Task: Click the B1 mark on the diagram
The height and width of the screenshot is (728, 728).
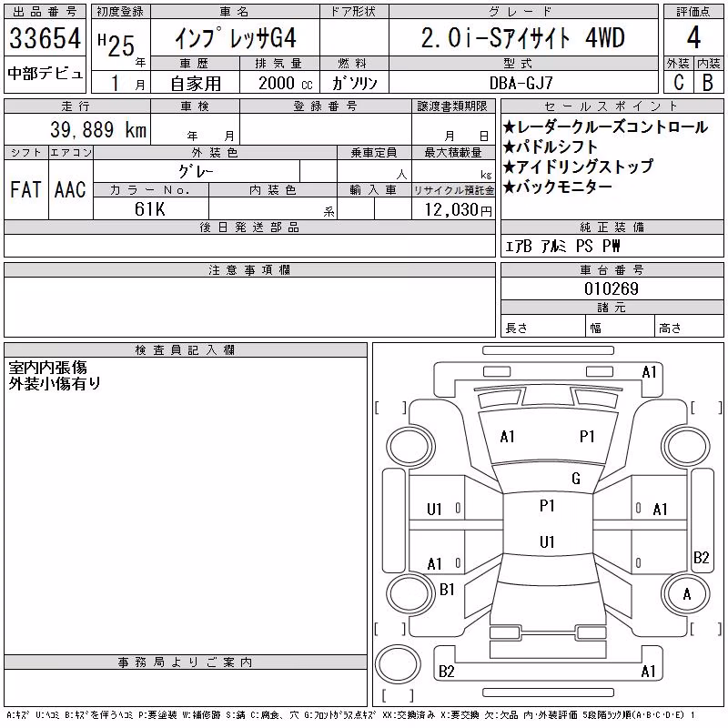Action: (447, 590)
